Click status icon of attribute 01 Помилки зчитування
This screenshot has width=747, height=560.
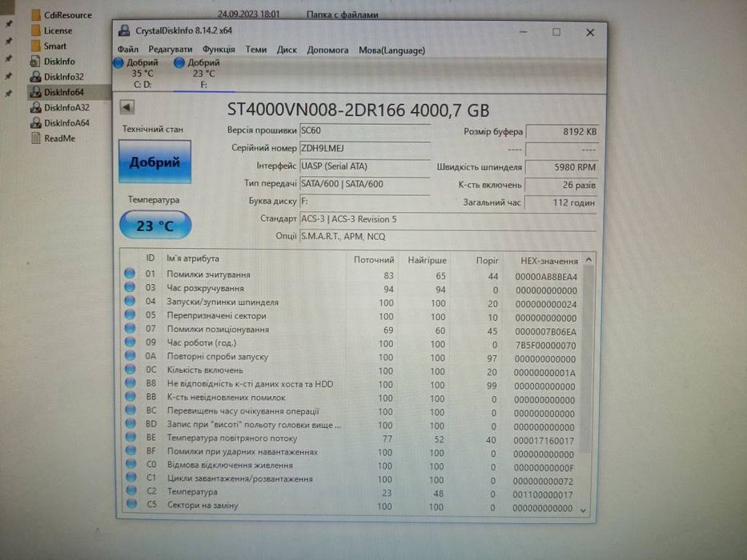click(x=130, y=274)
